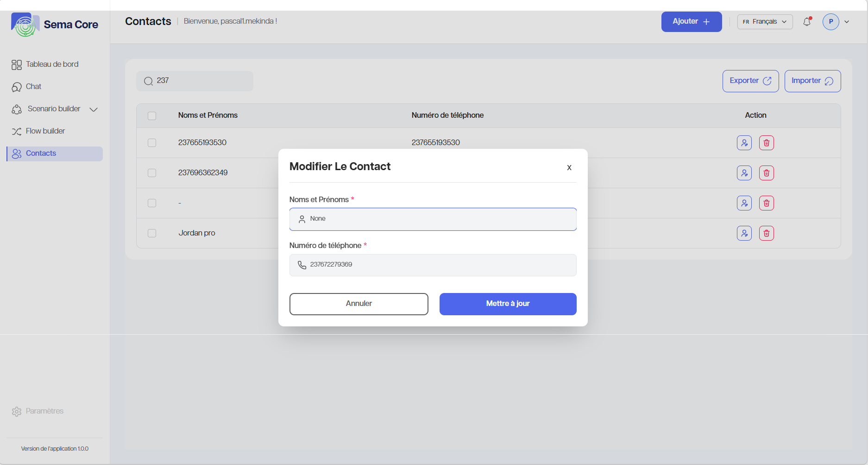The image size is (868, 465).
Task: Expand the Scenario builder submenu
Action: [x=94, y=109]
